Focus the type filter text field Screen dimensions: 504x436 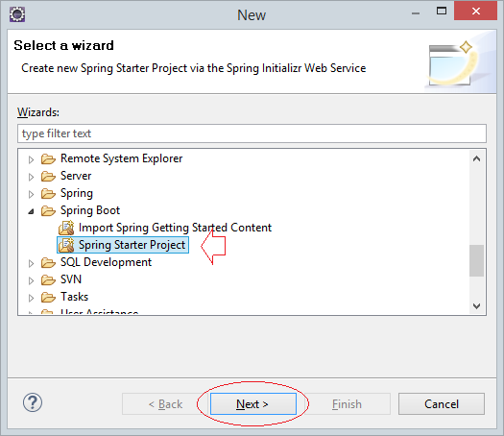click(x=252, y=133)
